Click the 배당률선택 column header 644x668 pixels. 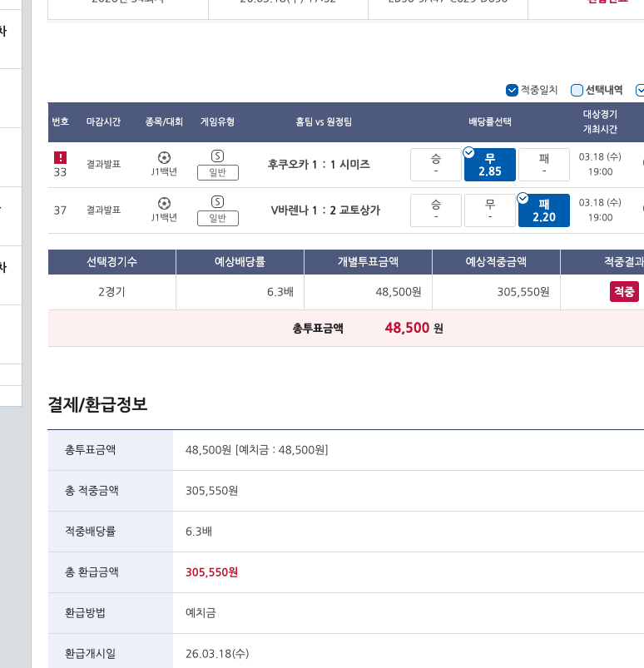[x=490, y=121]
